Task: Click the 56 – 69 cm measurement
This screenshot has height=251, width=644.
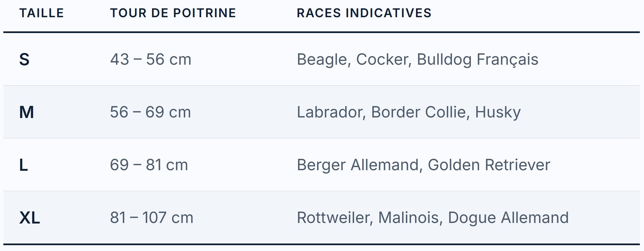Action: click(x=150, y=112)
